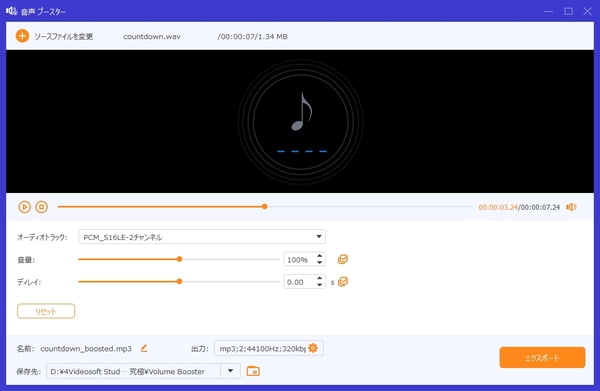Open the オーディオトラック dropdown
Viewport: 600px width, 391px height.
[x=202, y=237]
